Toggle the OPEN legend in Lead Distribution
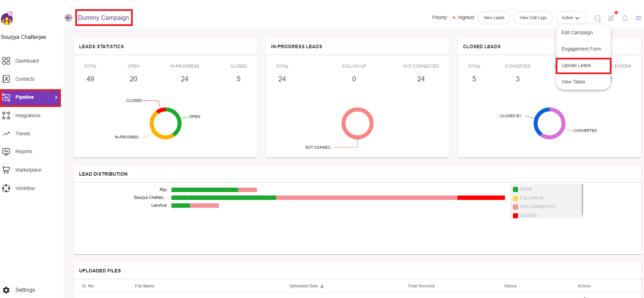Image resolution: width=644 pixels, height=298 pixels. pos(525,189)
